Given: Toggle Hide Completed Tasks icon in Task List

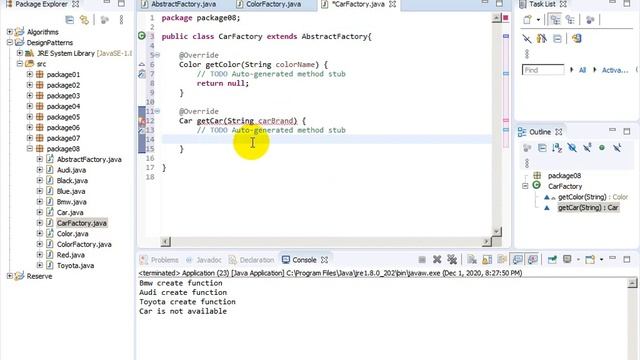Looking at the screenshot, I should click(527, 39).
